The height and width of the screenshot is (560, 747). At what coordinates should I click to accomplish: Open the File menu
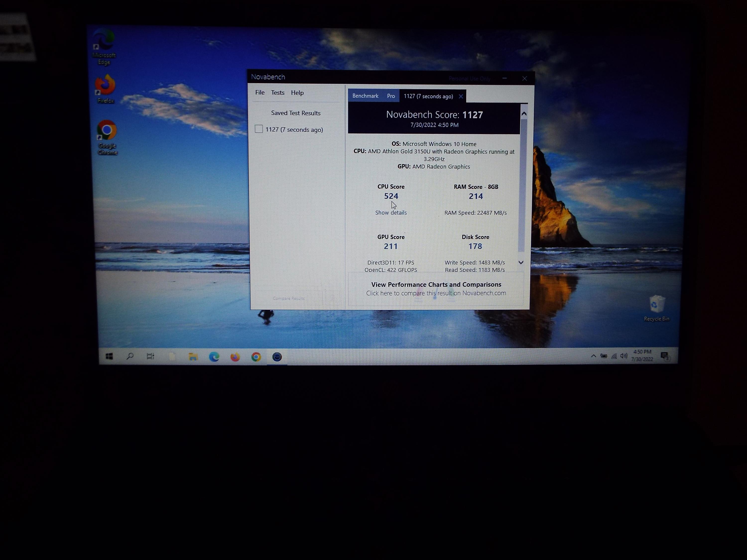[260, 93]
